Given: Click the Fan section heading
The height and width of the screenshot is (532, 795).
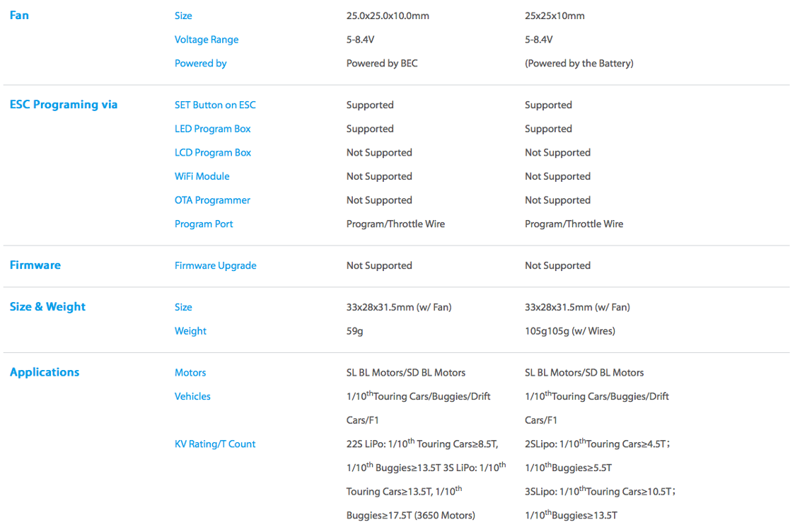Looking at the screenshot, I should click(x=19, y=16).
